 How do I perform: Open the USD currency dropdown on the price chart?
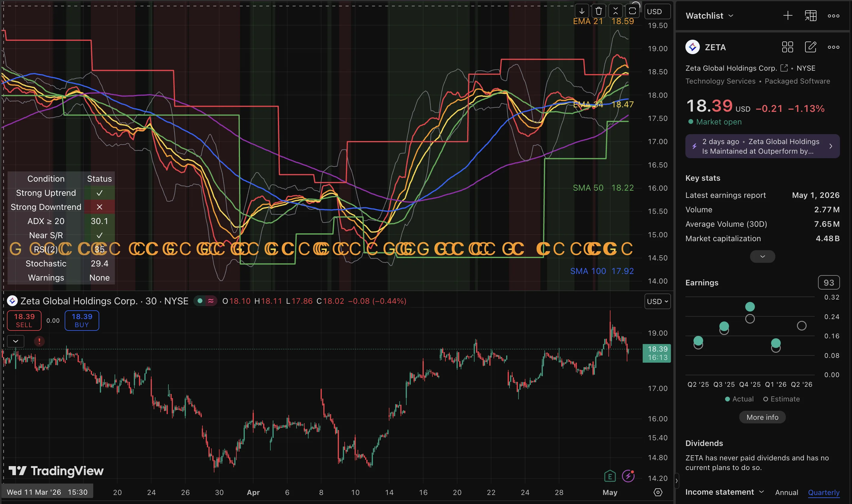[657, 301]
